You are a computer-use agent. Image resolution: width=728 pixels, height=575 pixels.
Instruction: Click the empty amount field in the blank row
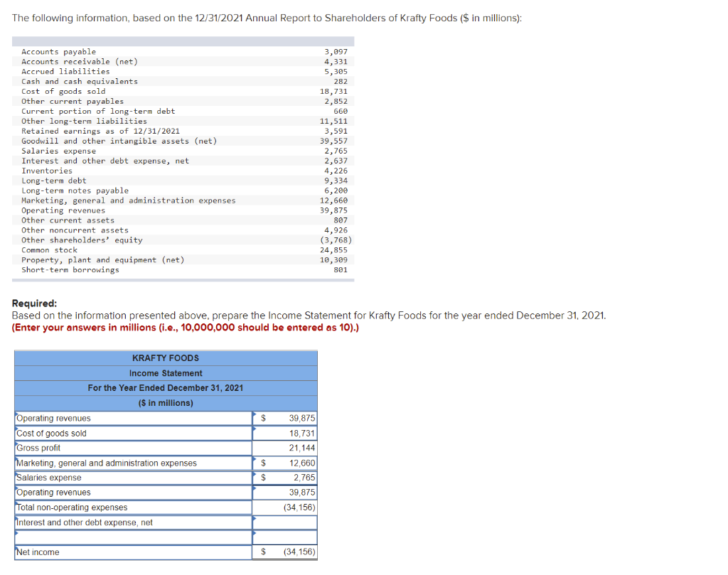[285, 537]
